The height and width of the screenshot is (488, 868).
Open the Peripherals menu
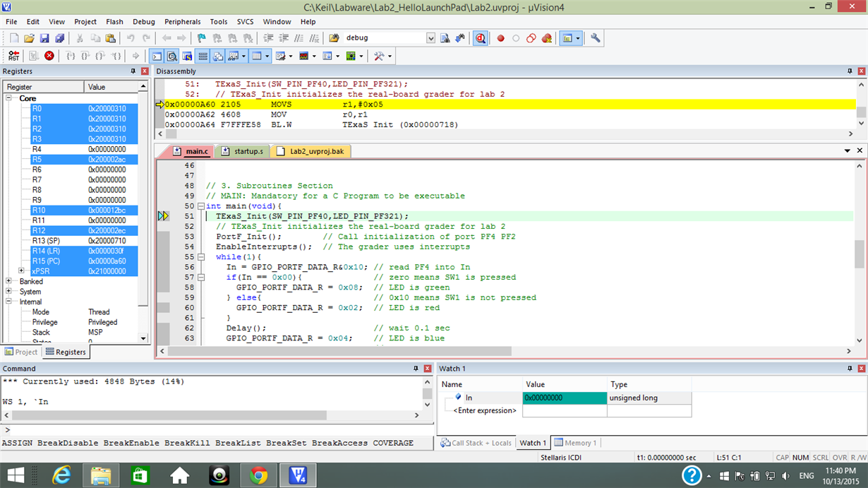pyautogui.click(x=182, y=22)
